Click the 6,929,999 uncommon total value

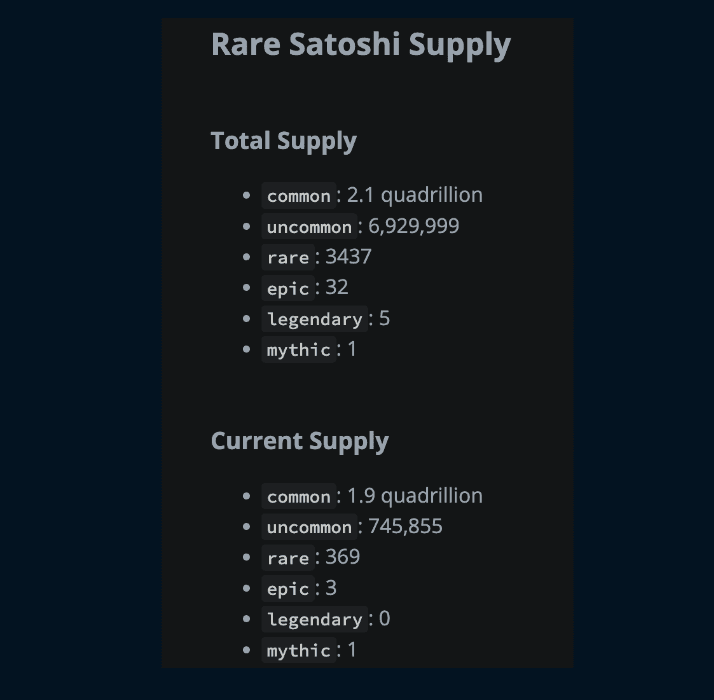[413, 226]
